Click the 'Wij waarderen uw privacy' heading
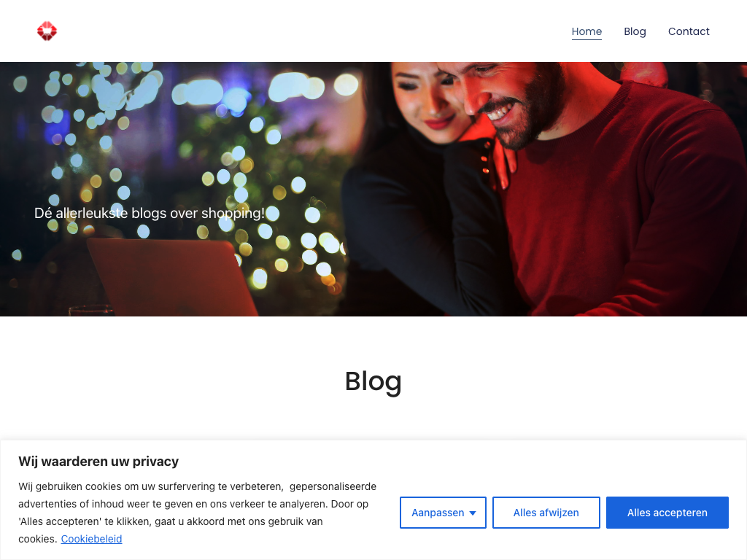747x560 pixels. pyautogui.click(x=98, y=462)
